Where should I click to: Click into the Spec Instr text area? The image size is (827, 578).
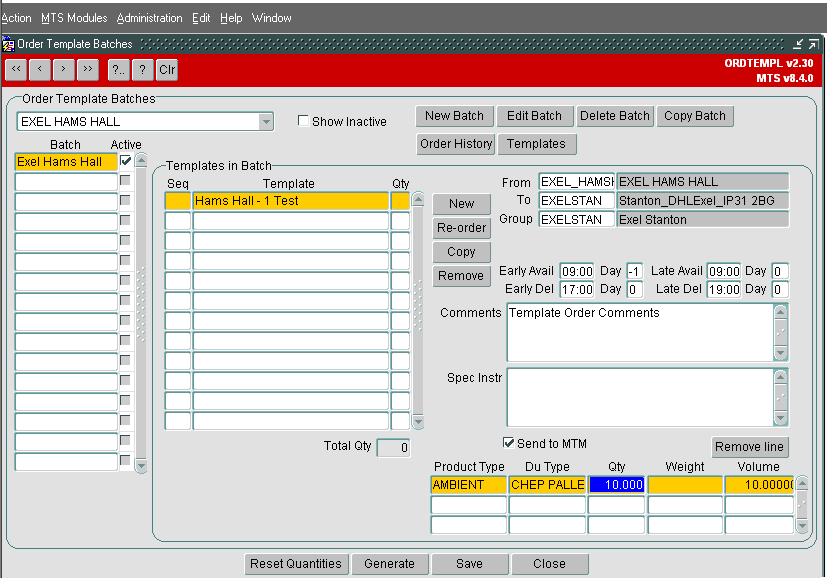click(x=640, y=397)
